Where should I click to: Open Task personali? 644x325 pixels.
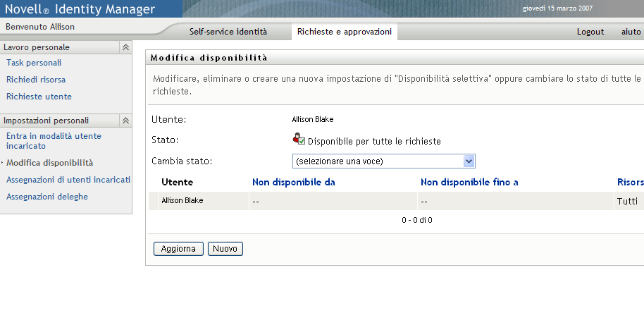coord(34,63)
